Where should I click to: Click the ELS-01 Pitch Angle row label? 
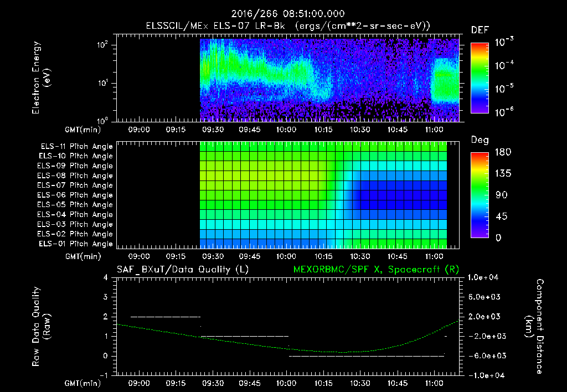point(76,244)
